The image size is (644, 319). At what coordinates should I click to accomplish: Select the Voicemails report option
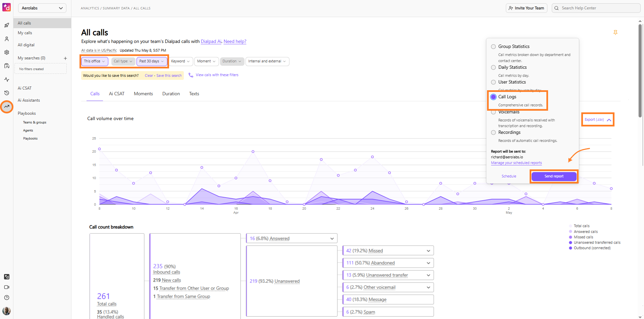[x=493, y=112]
